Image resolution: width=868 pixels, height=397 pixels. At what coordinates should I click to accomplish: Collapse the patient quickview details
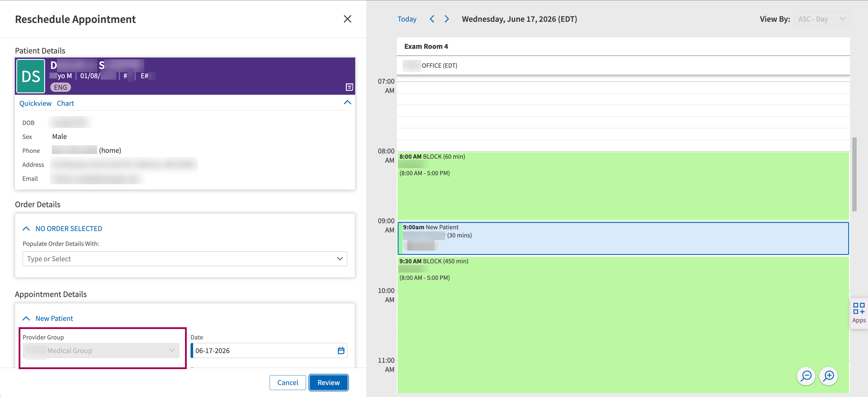click(347, 102)
